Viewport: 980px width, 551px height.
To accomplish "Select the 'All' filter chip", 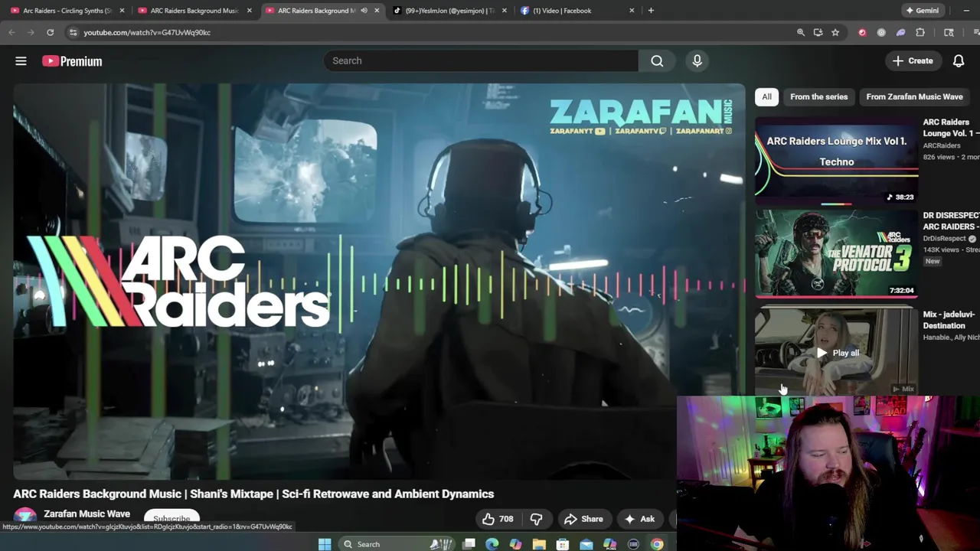I will pyautogui.click(x=766, y=96).
